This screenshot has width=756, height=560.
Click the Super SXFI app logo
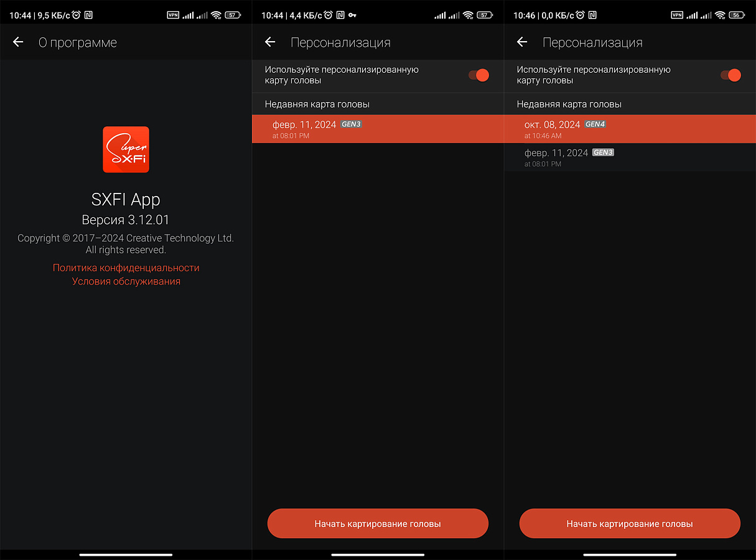pyautogui.click(x=126, y=149)
